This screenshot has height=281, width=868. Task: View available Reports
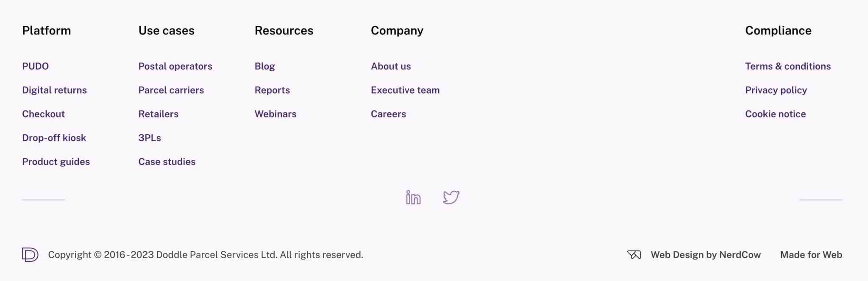coord(272,90)
